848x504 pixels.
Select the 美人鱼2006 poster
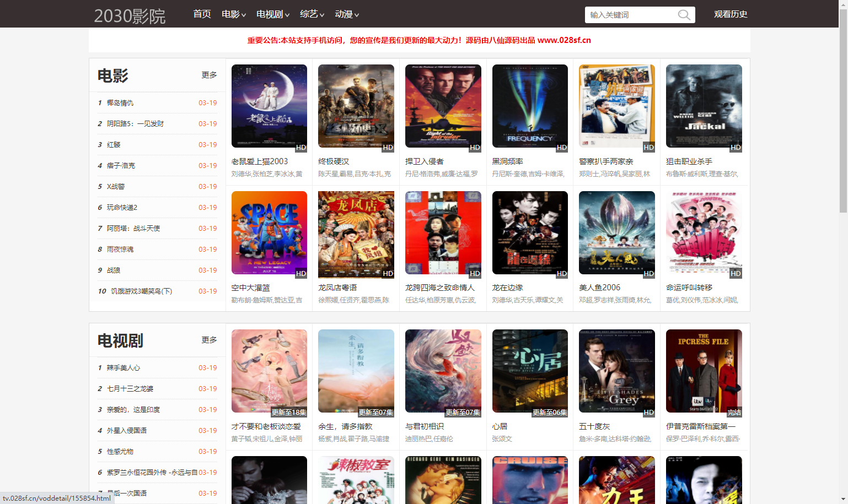click(616, 233)
